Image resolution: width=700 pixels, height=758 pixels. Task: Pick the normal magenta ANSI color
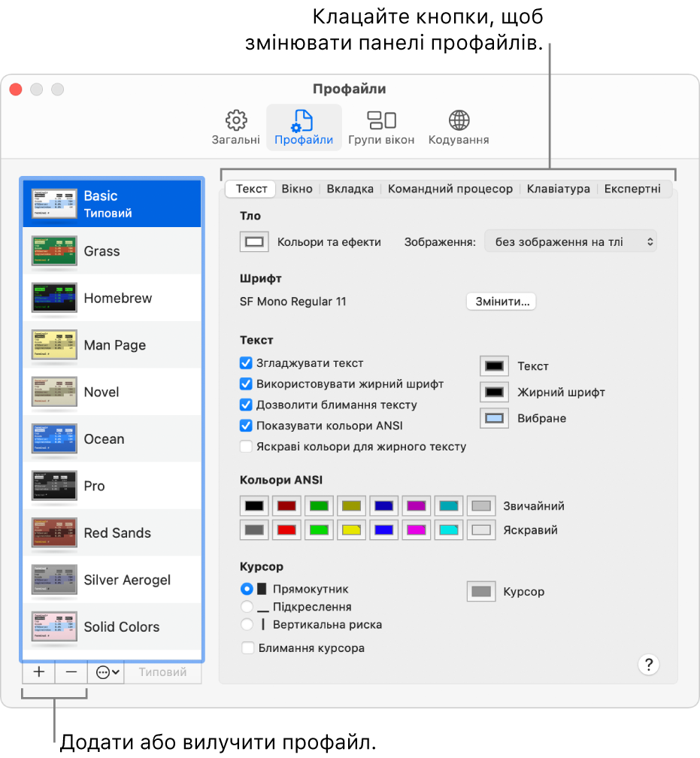[x=417, y=505]
